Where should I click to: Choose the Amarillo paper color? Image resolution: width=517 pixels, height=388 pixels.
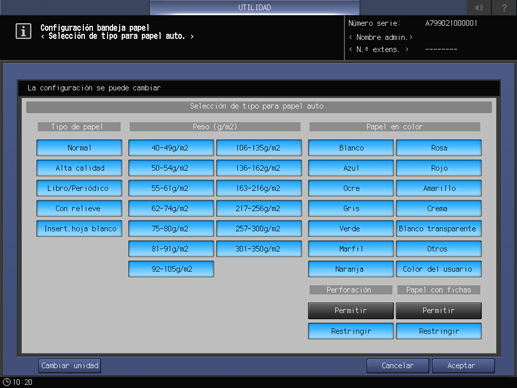click(439, 188)
